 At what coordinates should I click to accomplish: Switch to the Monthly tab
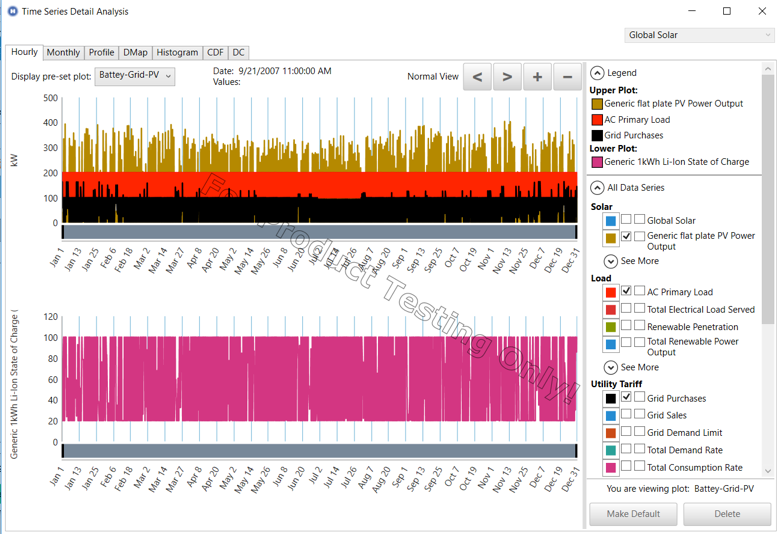click(63, 52)
